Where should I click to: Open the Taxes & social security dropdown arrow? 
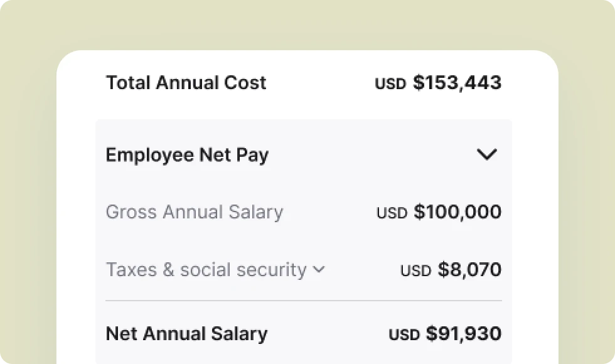click(320, 269)
